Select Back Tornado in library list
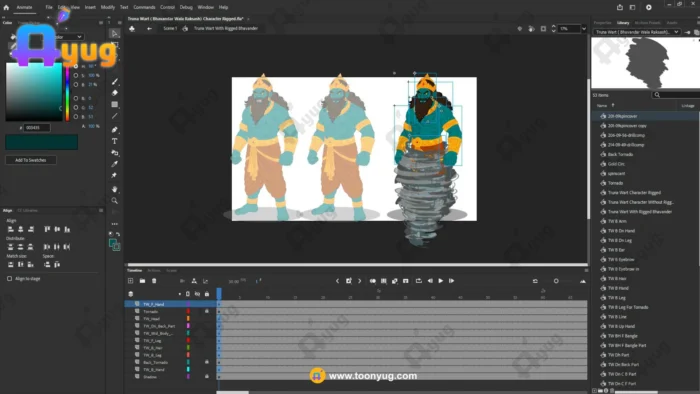 click(x=620, y=154)
